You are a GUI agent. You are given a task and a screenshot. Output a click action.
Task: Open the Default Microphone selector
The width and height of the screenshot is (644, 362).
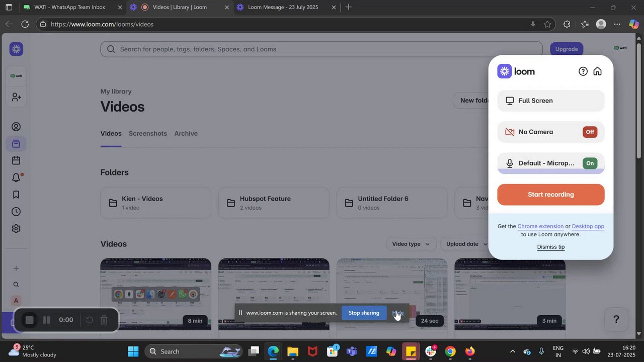tap(551, 163)
